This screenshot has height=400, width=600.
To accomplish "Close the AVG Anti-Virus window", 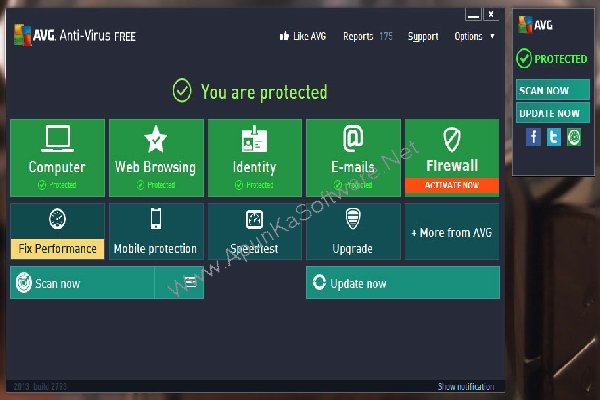I will (491, 15).
